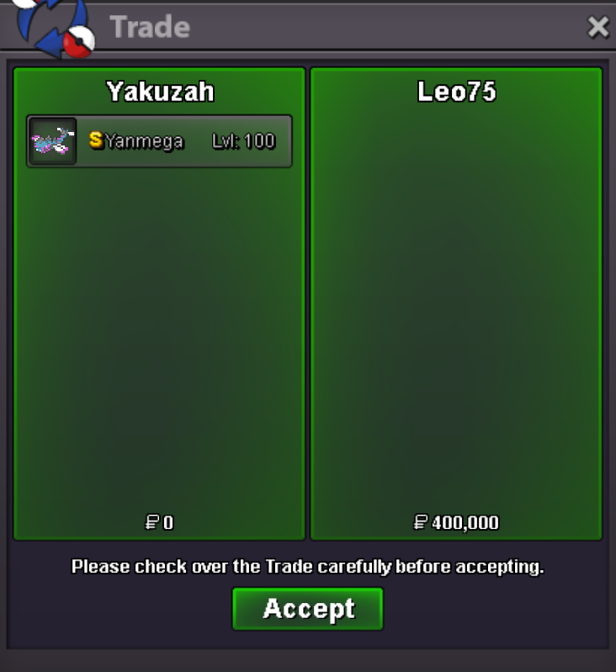The height and width of the screenshot is (672, 616).
Task: Click Leo75's 400,000 money offer
Action: tap(465, 522)
